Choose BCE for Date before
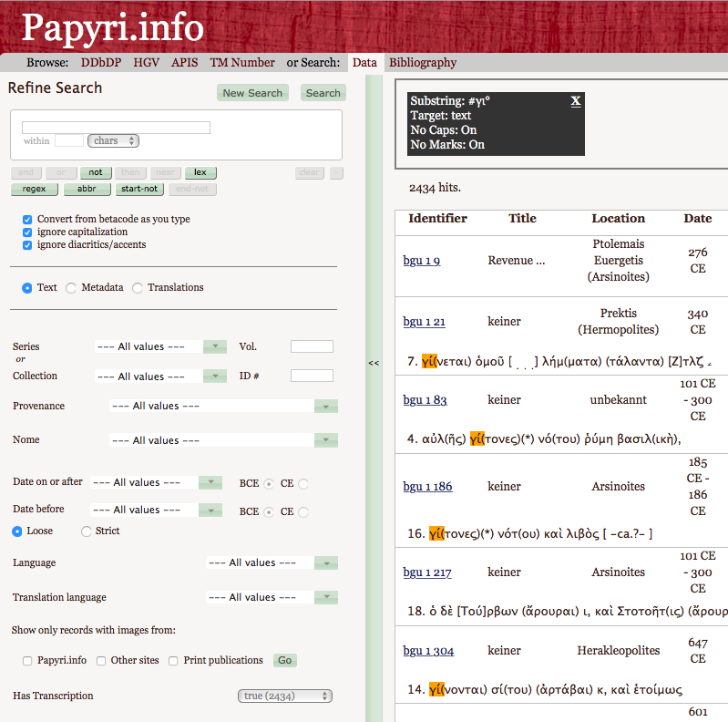The height and width of the screenshot is (722, 728). click(269, 512)
